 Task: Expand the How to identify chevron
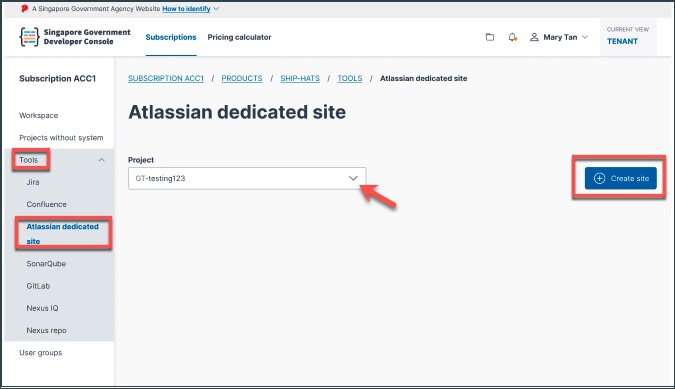point(216,9)
